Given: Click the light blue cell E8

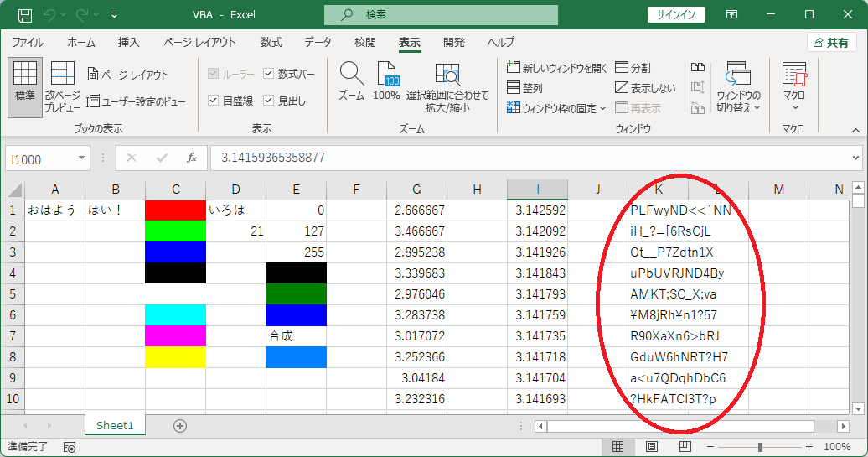Looking at the screenshot, I should [296, 357].
